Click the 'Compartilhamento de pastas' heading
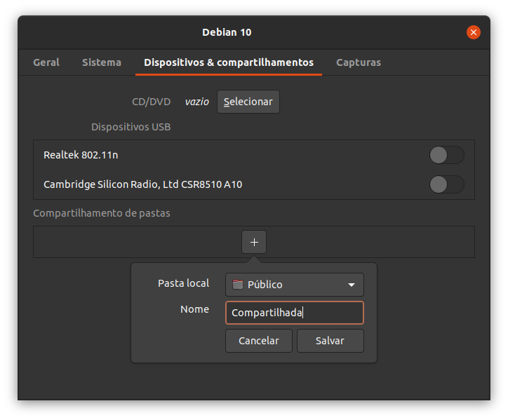Screen dimensions: 508x420 [102, 213]
